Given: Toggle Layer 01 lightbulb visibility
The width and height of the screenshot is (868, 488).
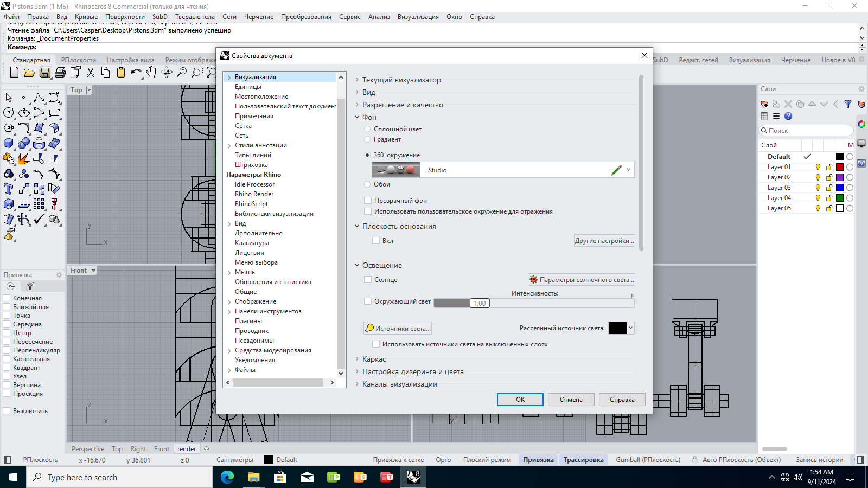Looking at the screenshot, I should tap(818, 167).
